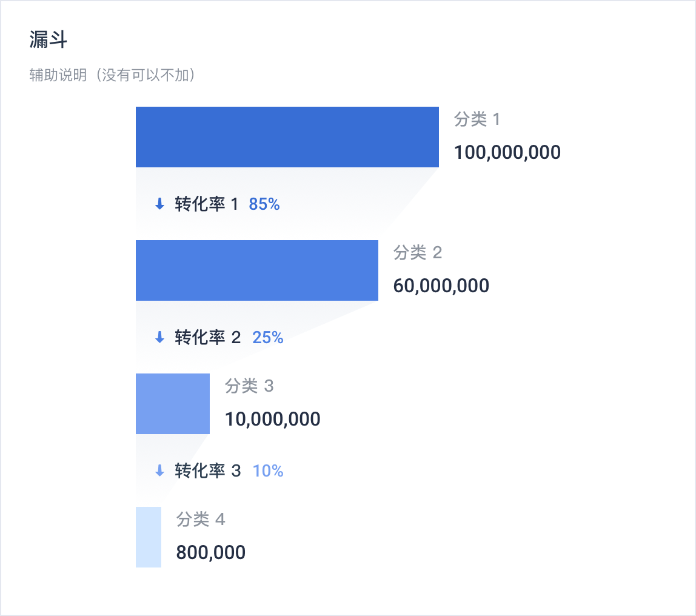Screen dimensions: 696x616
Task: Click the 100,000,000 value
Action: [507, 152]
